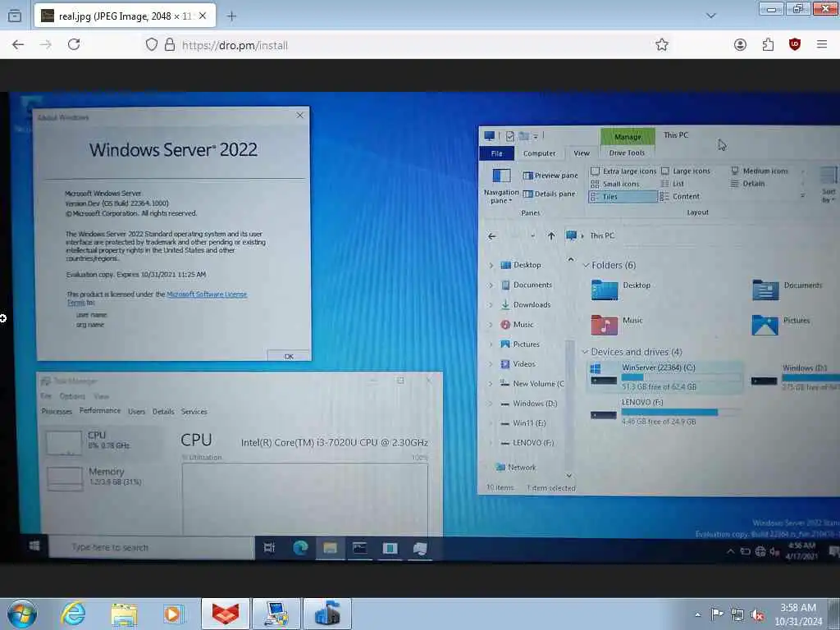The width and height of the screenshot is (840, 630).
Task: Choose Medium icons layout
Action: 760,171
